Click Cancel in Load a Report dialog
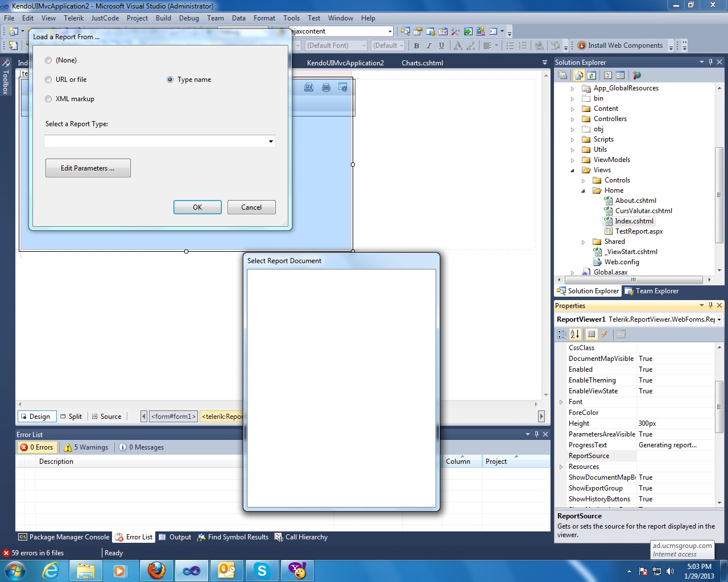The width and height of the screenshot is (728, 582). 251,207
